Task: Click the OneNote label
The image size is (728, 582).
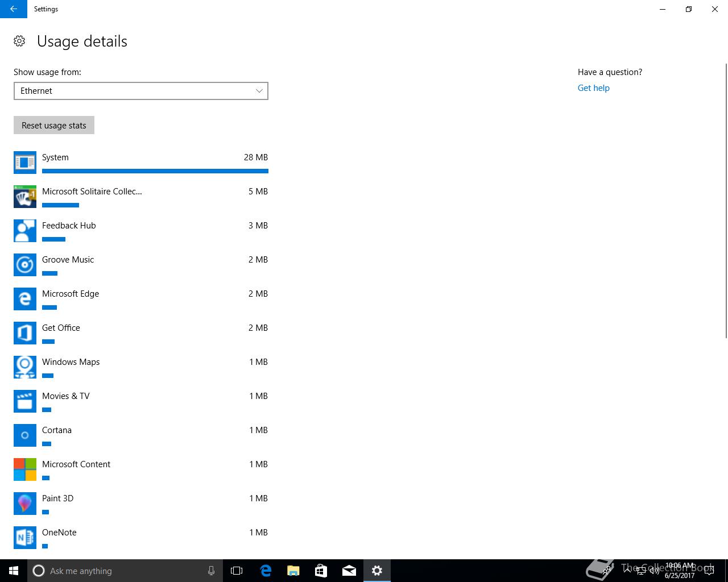Action: 59,533
